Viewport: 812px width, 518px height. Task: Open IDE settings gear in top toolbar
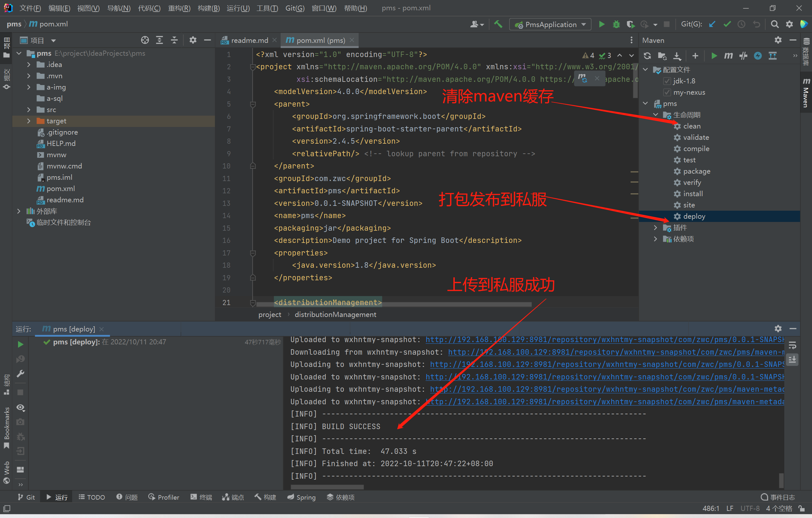click(x=789, y=24)
